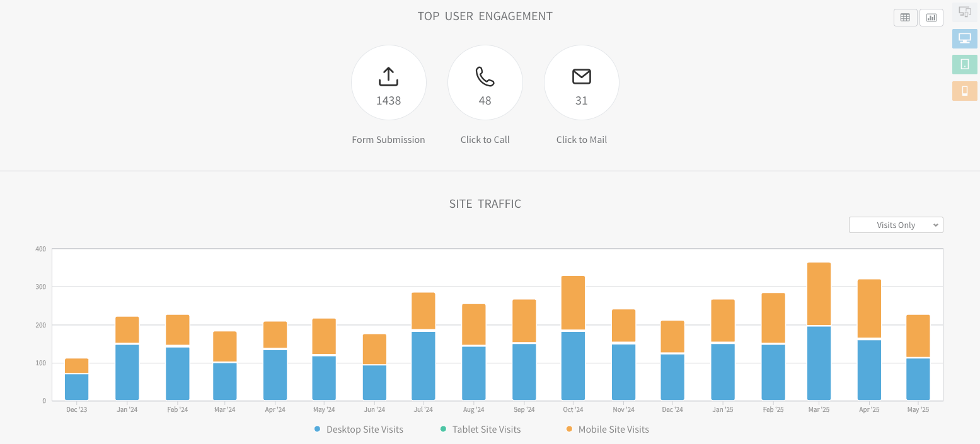This screenshot has height=444, width=980.
Task: Open the Visits Only dropdown
Action: click(x=896, y=225)
